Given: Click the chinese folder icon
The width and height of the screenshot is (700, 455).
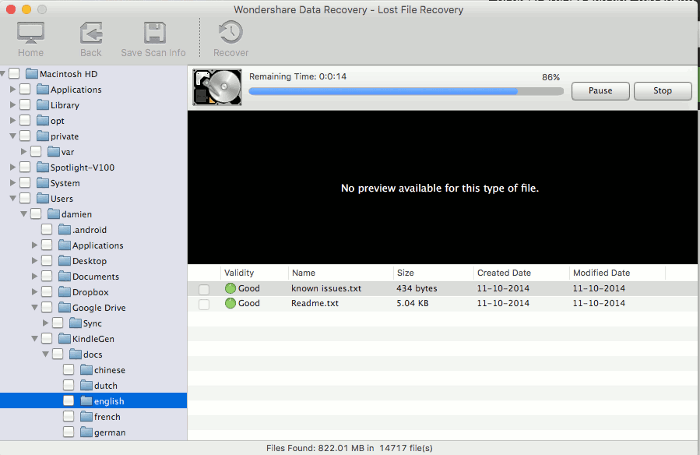Looking at the screenshot, I should coord(86,370).
